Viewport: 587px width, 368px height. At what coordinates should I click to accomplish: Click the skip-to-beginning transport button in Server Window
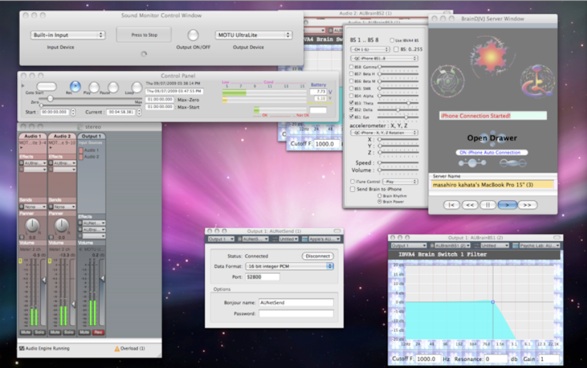coord(451,205)
